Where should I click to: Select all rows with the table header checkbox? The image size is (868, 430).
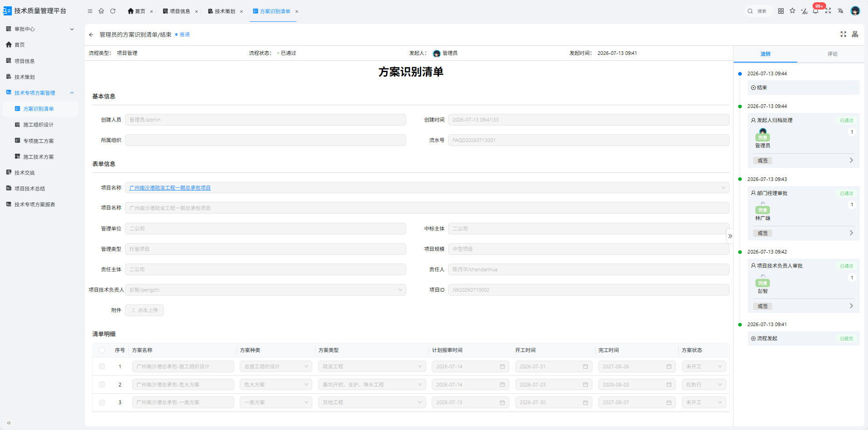point(102,350)
